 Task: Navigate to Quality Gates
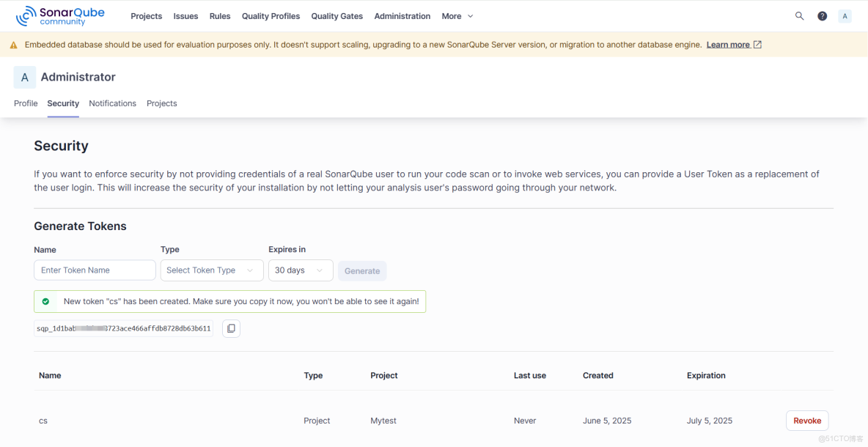coord(336,15)
